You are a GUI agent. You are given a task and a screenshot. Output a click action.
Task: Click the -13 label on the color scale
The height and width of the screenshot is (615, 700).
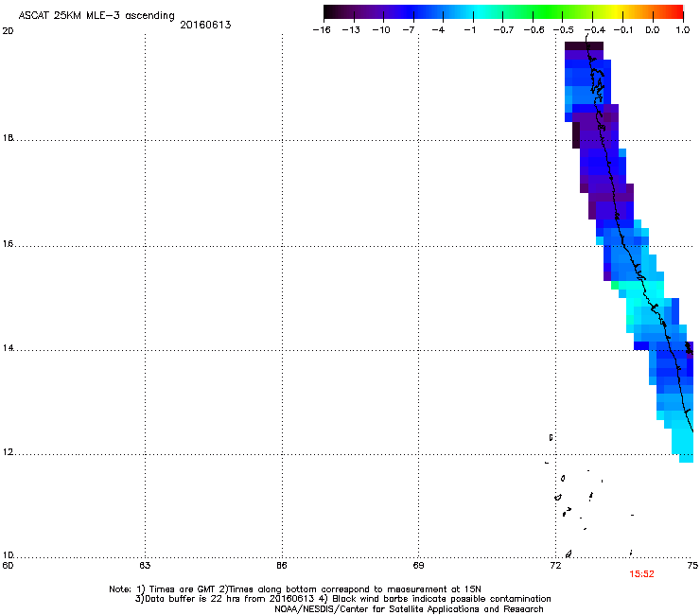point(351,30)
